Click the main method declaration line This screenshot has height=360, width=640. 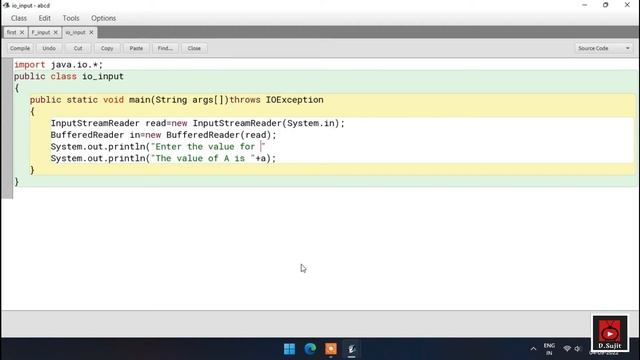176,100
